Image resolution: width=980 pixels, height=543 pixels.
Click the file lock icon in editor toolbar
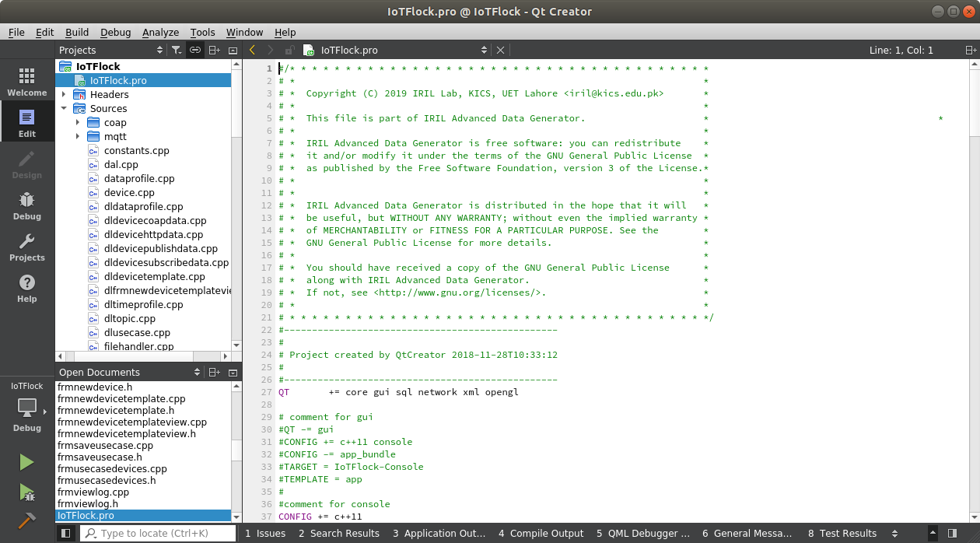point(289,50)
